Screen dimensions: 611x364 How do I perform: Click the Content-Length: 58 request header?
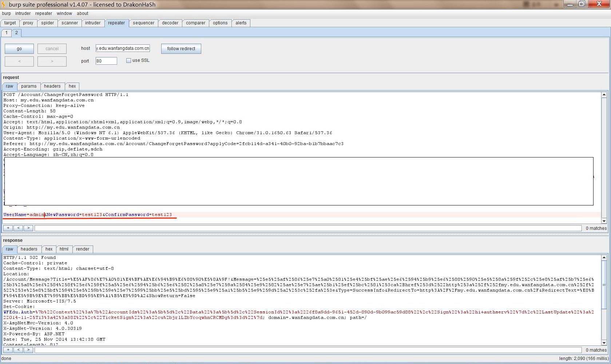tap(29, 111)
